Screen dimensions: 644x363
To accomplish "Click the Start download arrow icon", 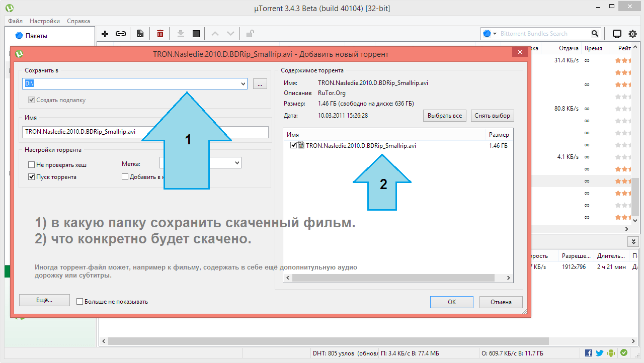I will tap(181, 34).
